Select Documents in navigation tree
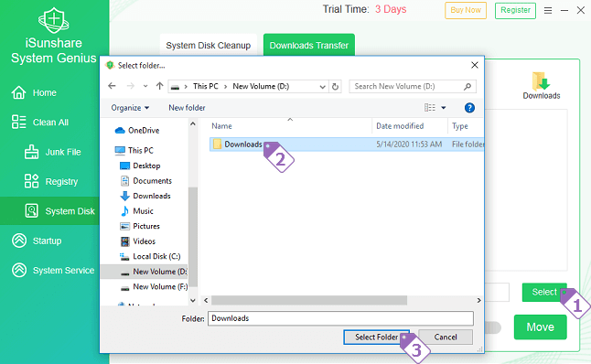 point(152,181)
